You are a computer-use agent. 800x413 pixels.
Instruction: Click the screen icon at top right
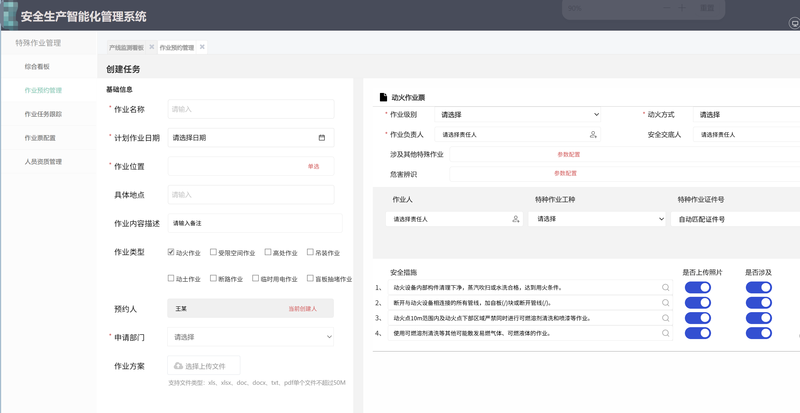(x=794, y=23)
